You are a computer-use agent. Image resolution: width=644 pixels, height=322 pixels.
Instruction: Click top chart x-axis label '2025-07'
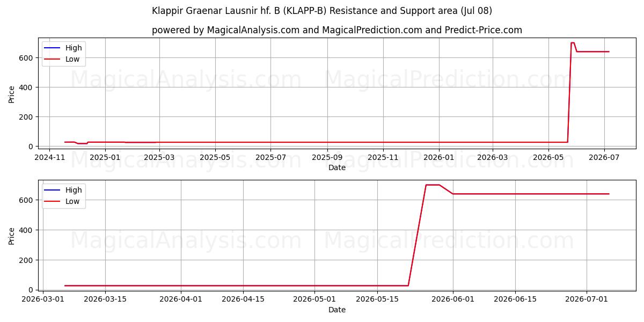270,157
